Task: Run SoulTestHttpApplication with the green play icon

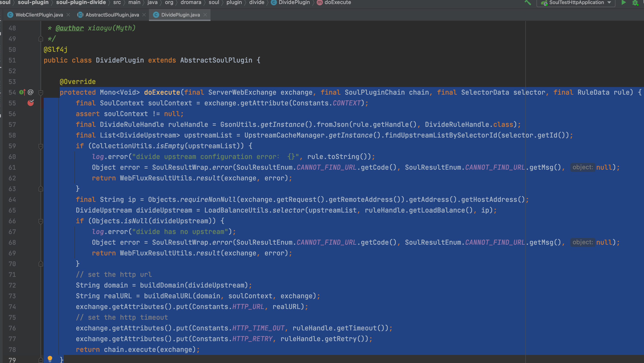Action: [623, 2]
